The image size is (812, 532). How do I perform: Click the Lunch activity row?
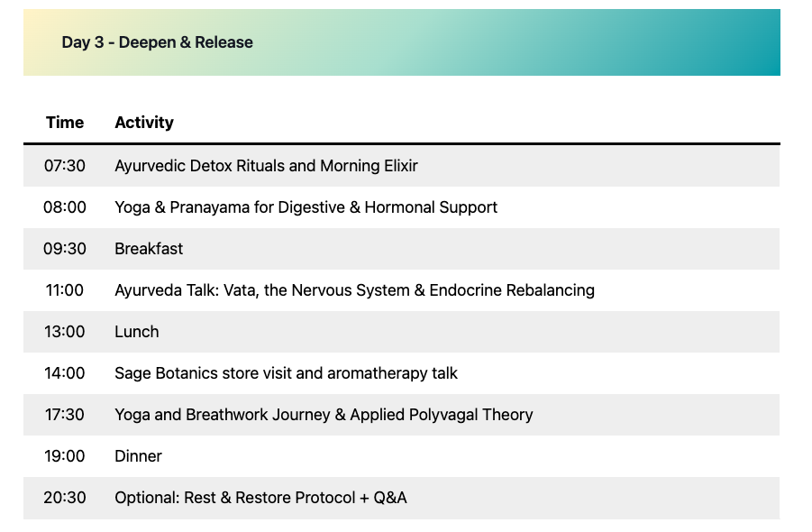point(137,332)
